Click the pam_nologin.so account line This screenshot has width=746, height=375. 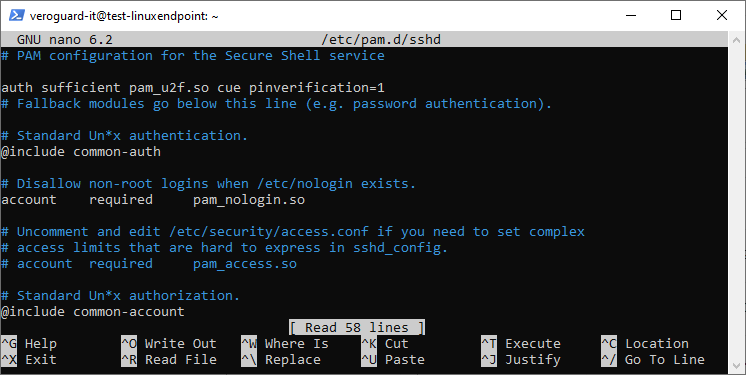point(153,200)
